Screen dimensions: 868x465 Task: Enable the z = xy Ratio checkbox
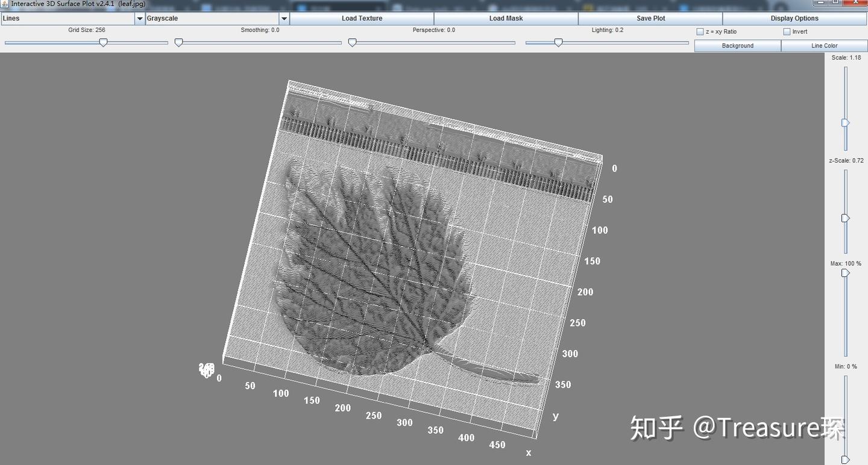[700, 31]
